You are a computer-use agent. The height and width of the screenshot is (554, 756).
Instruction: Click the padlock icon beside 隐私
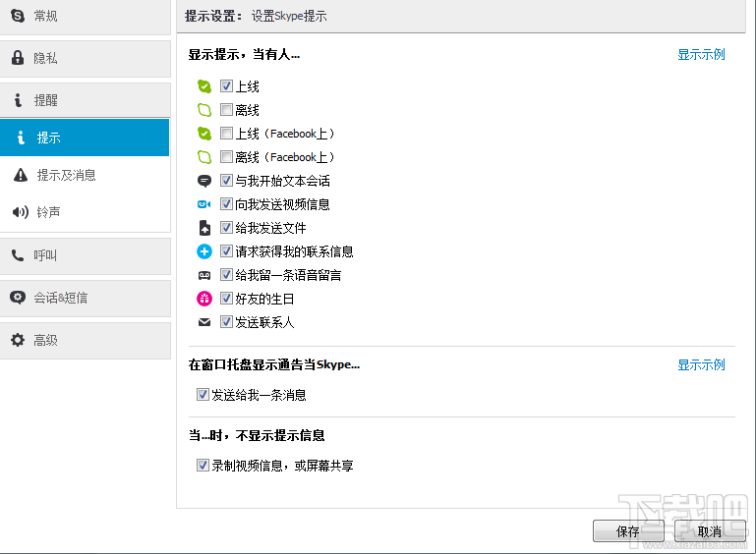18,58
